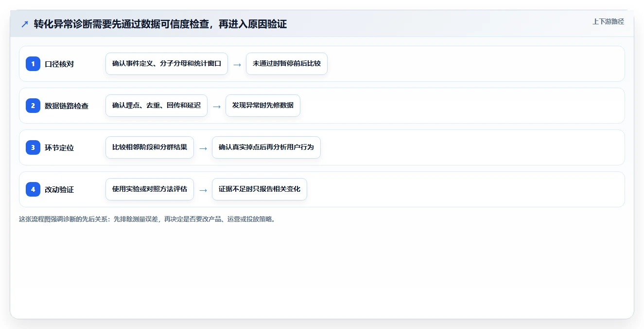The width and height of the screenshot is (644, 329).
Task: Click the 比较相邻阶段和分群结果 box
Action: 150,147
